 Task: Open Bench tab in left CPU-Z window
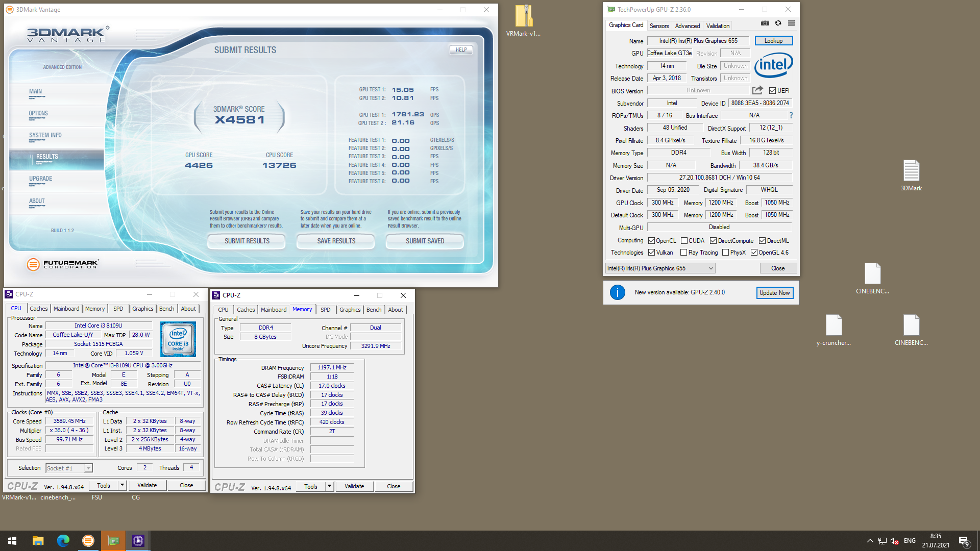166,309
